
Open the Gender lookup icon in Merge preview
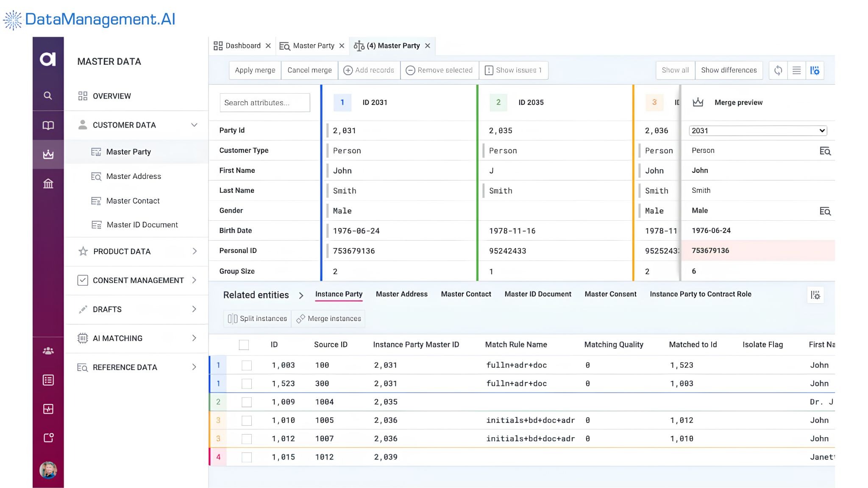click(x=825, y=211)
